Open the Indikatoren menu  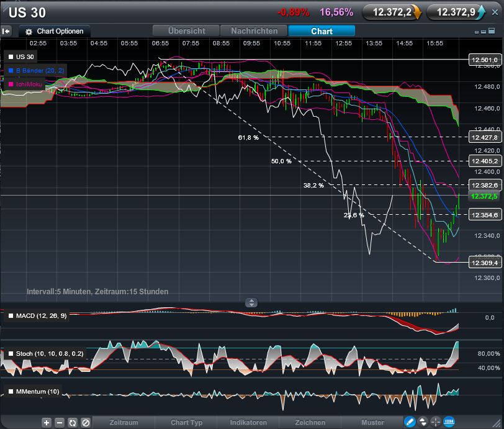click(248, 422)
